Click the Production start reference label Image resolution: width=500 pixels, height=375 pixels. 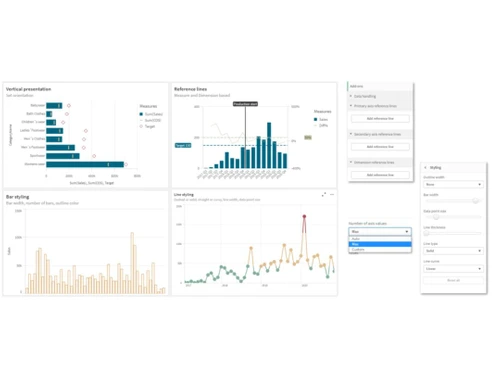245,104
